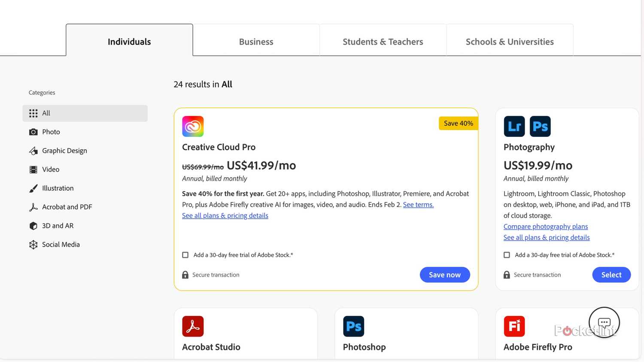Select the Video category icon

click(34, 169)
